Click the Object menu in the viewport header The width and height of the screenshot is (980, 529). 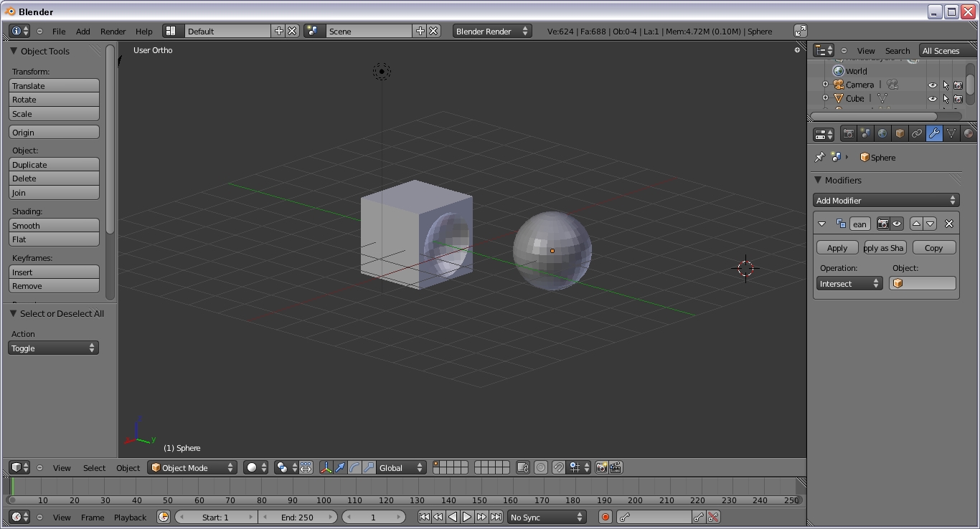pyautogui.click(x=128, y=467)
